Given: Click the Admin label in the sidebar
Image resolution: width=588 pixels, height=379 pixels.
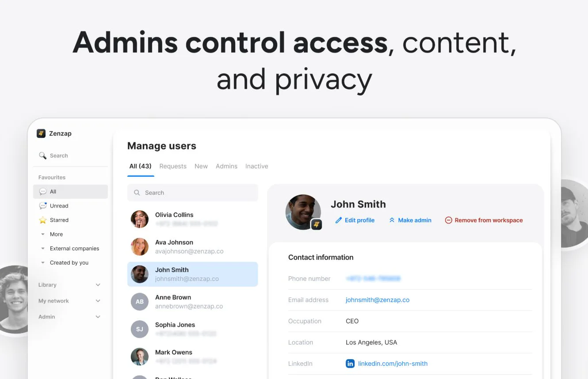Looking at the screenshot, I should point(46,317).
